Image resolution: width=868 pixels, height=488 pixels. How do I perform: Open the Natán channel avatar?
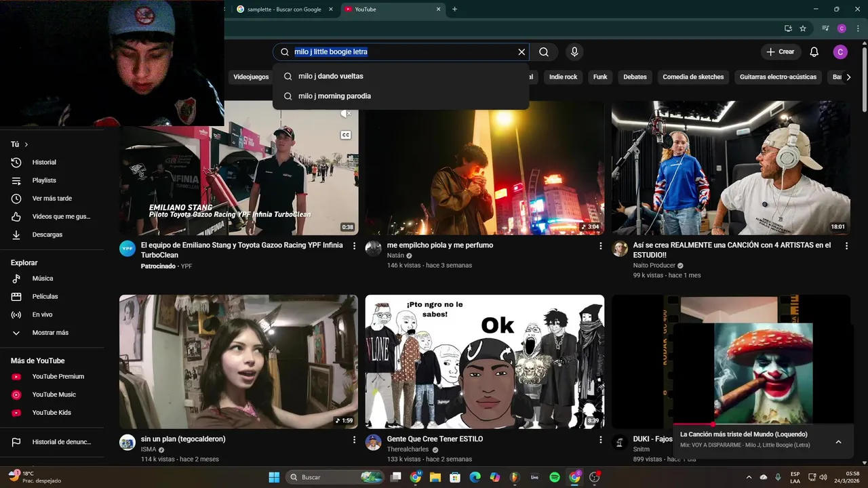(374, 248)
